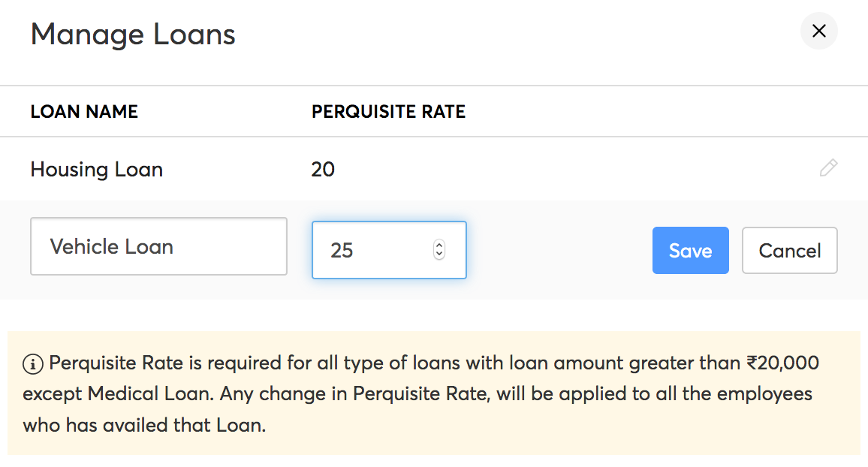Click the PERQUISITE RATE column header
The width and height of the screenshot is (868, 467).
388,111
